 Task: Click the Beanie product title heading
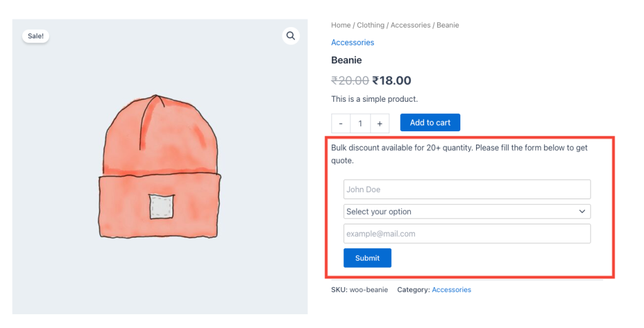click(x=347, y=60)
